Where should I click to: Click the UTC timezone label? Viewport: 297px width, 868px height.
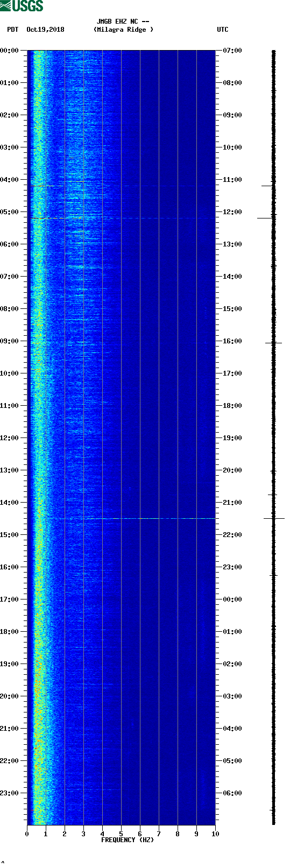[x=223, y=30]
